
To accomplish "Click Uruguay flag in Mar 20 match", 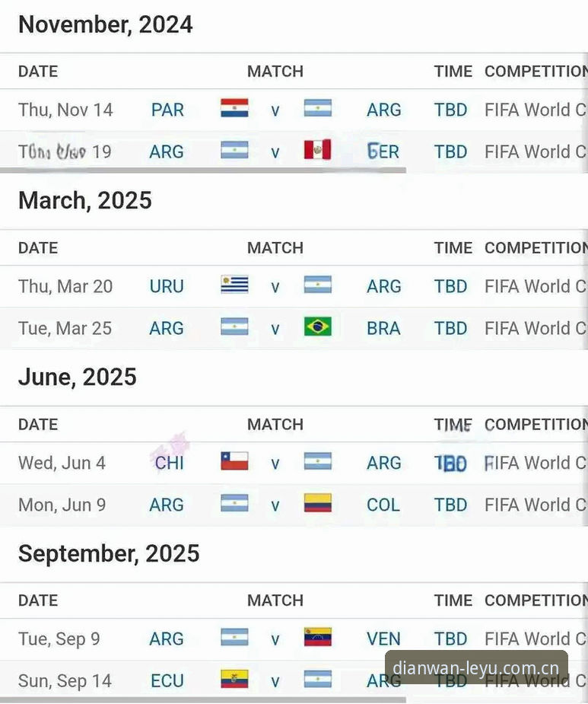I will pyautogui.click(x=234, y=285).
